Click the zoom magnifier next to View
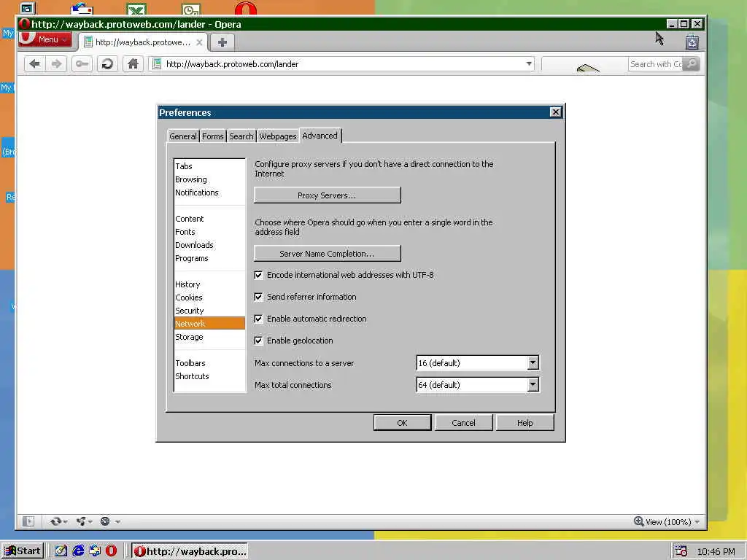 pyautogui.click(x=638, y=521)
